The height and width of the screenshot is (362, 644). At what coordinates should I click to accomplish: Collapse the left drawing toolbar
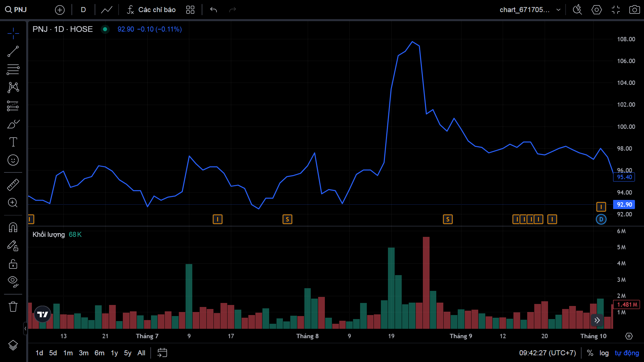point(26,328)
